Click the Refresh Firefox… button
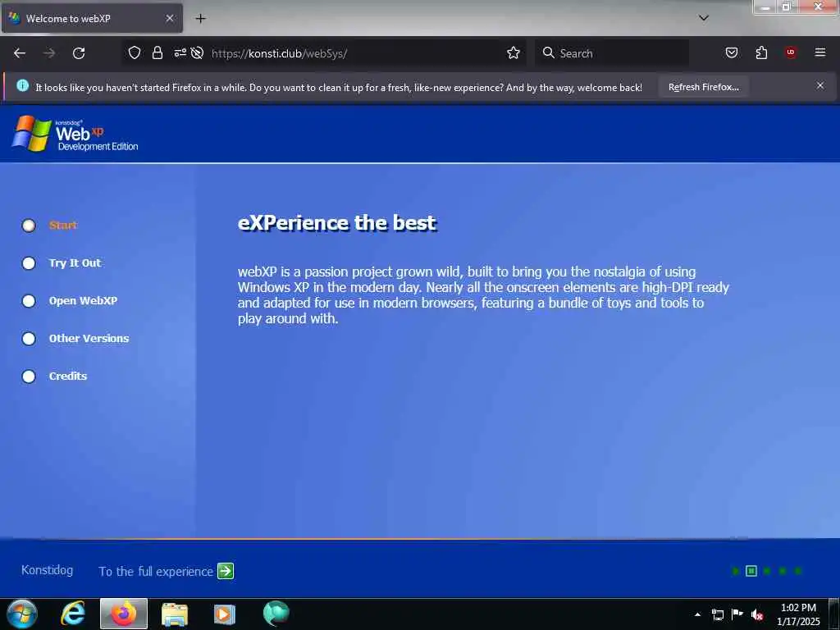 coord(703,87)
